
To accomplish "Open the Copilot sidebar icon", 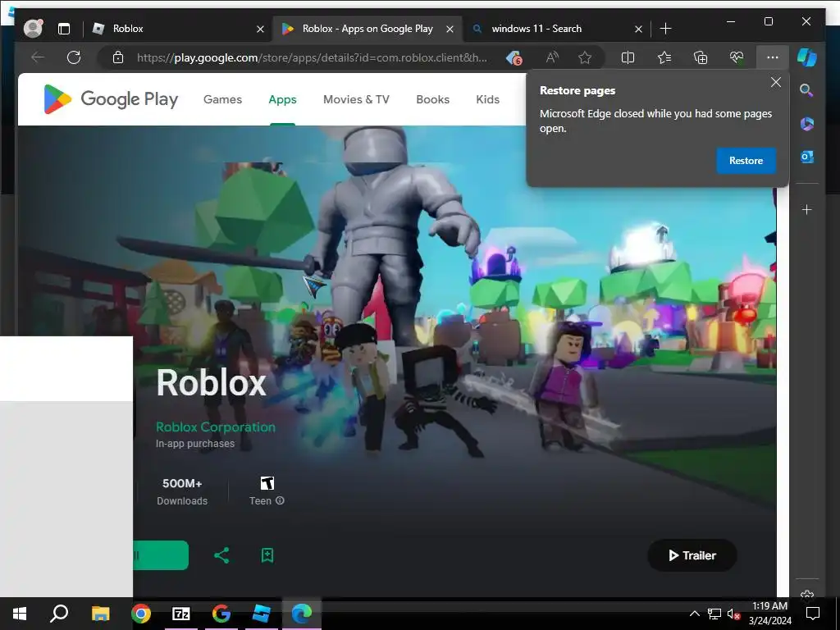I will (x=807, y=57).
